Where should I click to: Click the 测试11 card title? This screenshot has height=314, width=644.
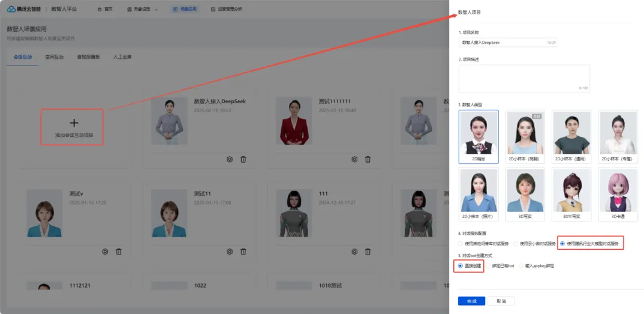203,193
